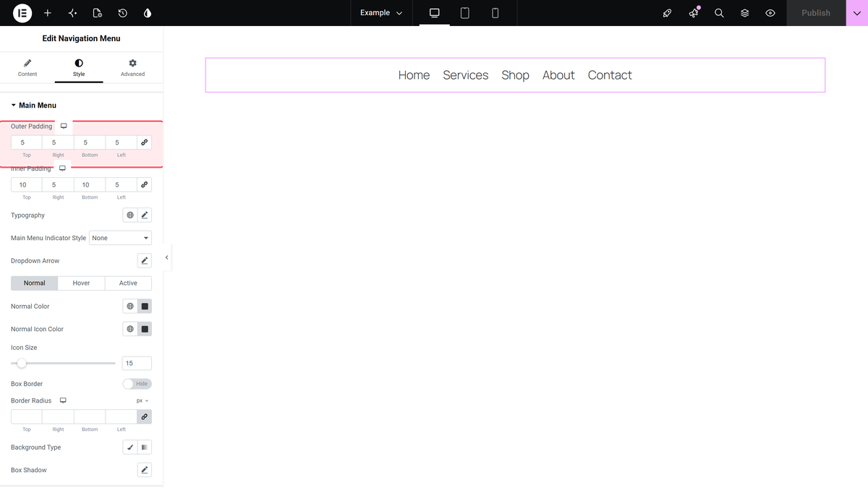868x488 pixels.
Task: Select the Hover state tab
Action: coord(81,283)
